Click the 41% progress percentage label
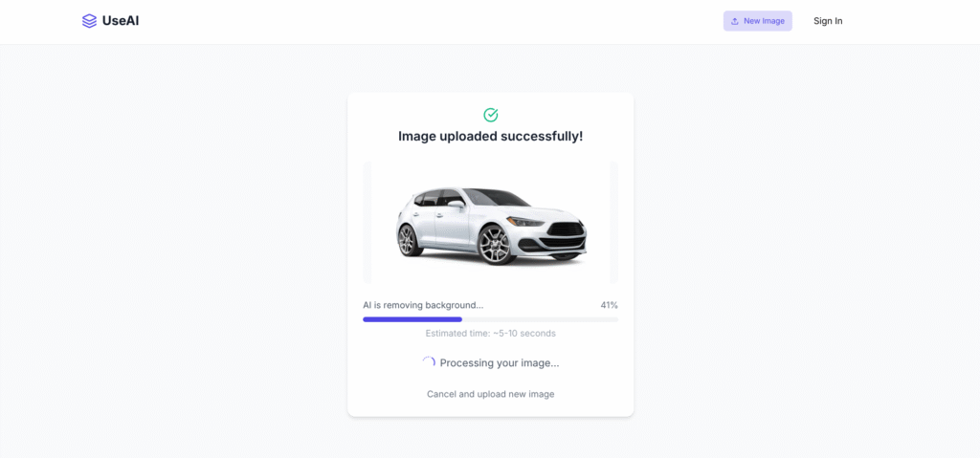Viewport: 980px width, 458px height. pos(609,305)
